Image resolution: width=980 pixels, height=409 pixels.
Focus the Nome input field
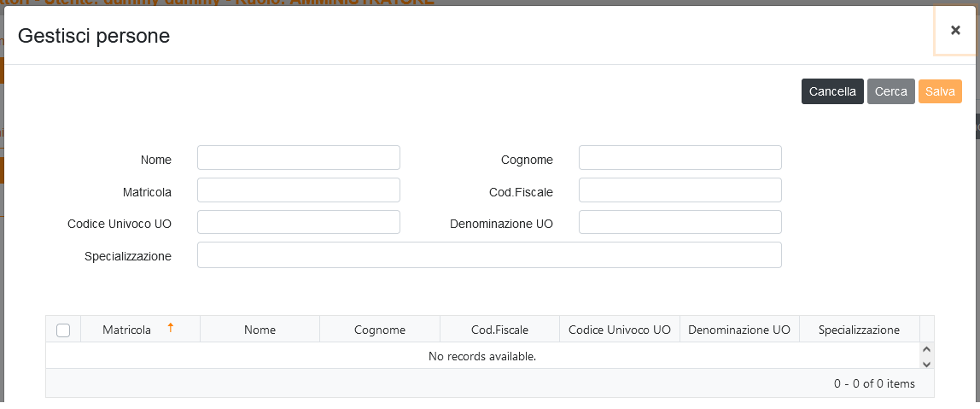click(x=299, y=158)
